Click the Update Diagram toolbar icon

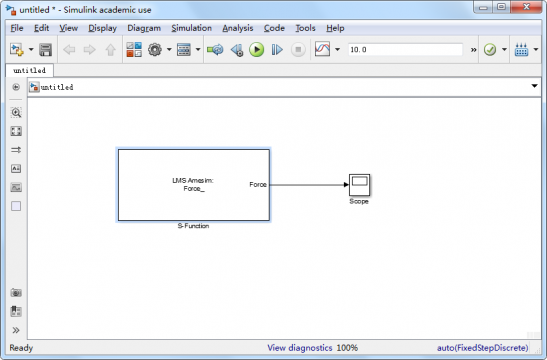click(215, 50)
